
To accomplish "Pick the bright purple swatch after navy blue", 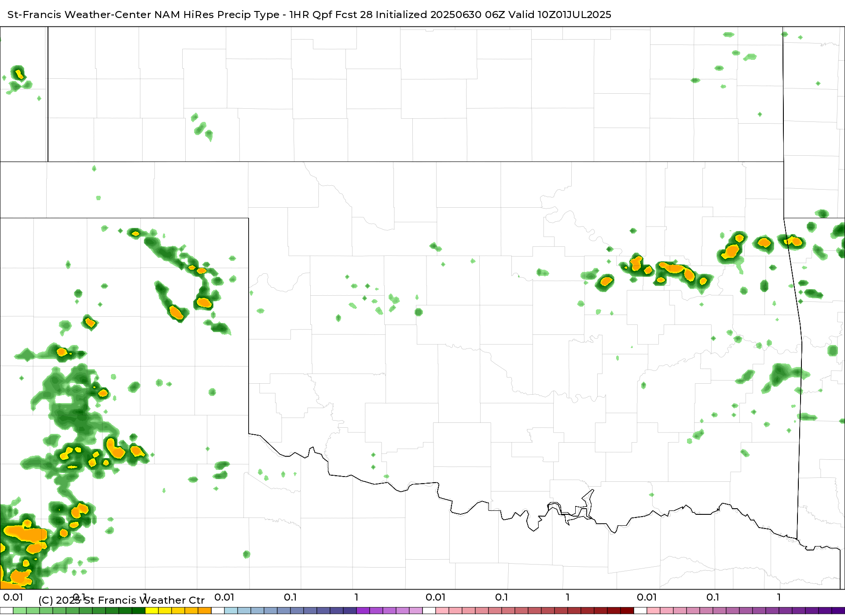I will (363, 611).
